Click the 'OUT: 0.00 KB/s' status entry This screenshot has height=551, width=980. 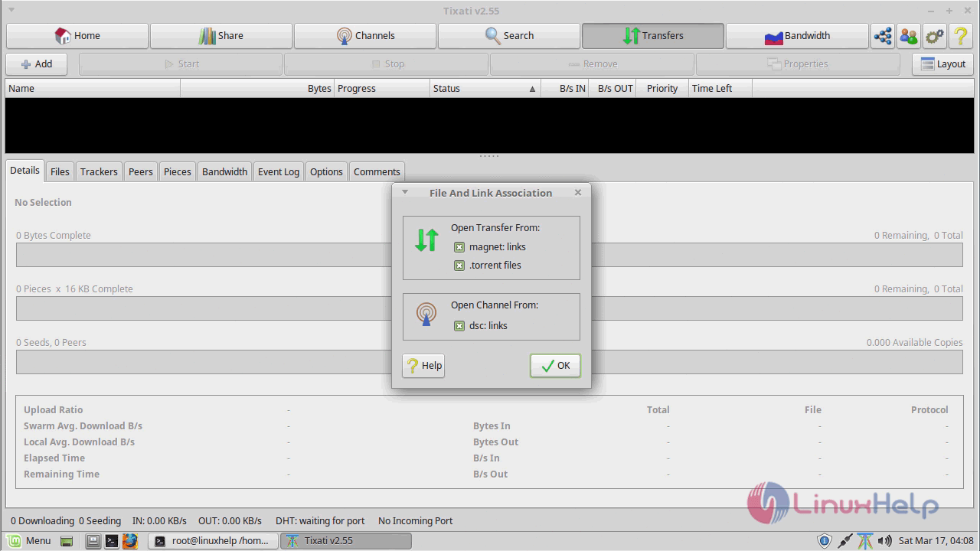pyautogui.click(x=230, y=521)
